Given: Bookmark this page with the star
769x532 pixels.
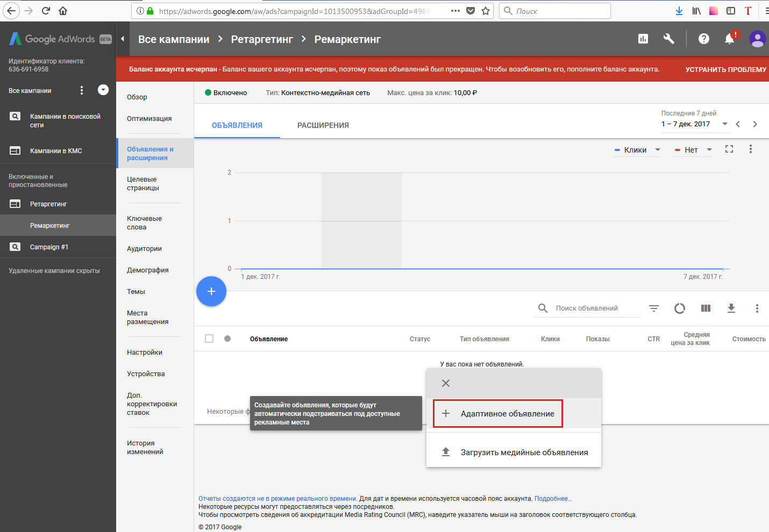Looking at the screenshot, I should pos(486,11).
